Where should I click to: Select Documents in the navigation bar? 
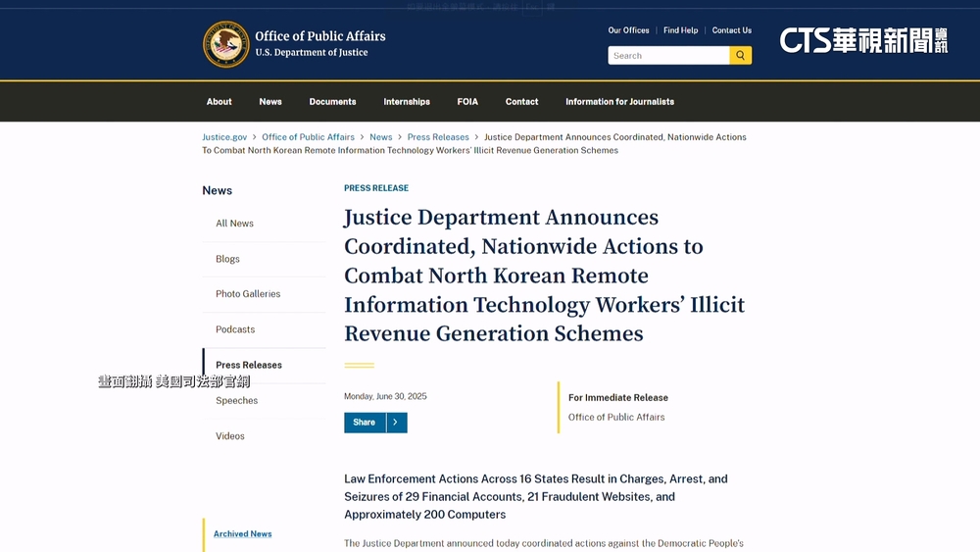coord(332,102)
